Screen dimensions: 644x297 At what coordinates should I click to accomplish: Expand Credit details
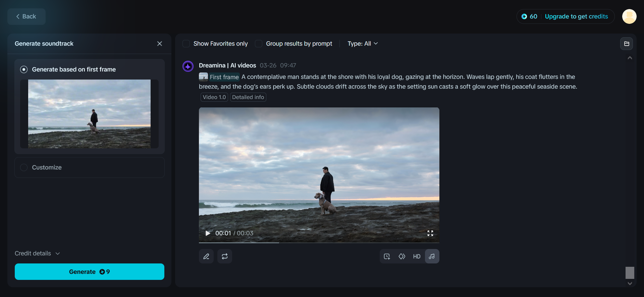point(37,253)
